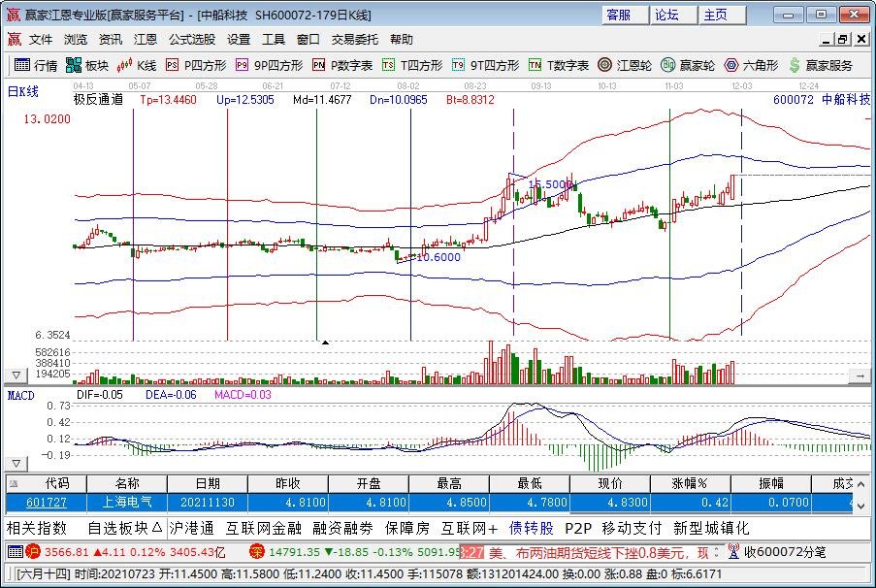876x588 pixels.
Task: Select the 互联网金融 sector tab
Action: click(x=264, y=528)
